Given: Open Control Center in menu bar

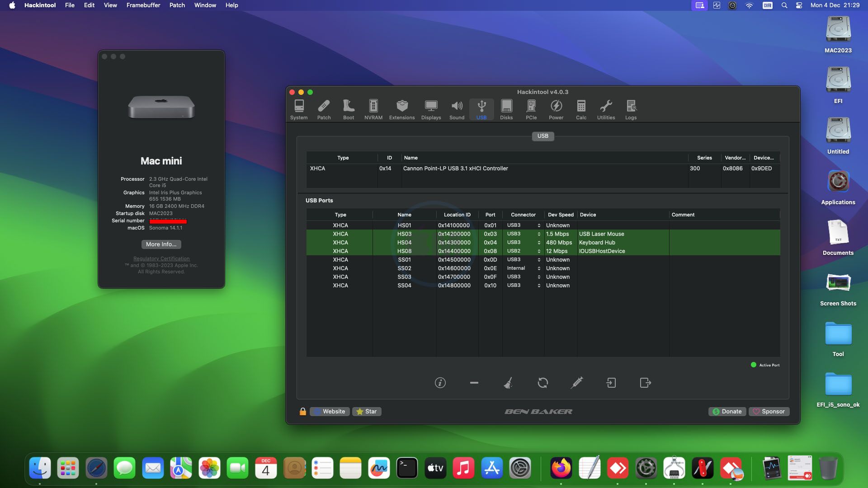Looking at the screenshot, I should click(799, 5).
